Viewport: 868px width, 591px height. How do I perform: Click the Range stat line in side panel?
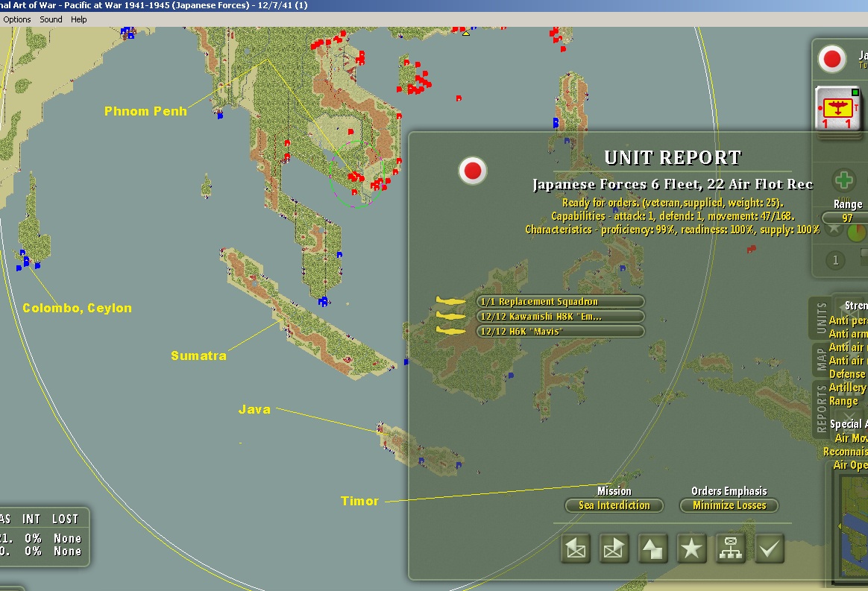coord(843,401)
